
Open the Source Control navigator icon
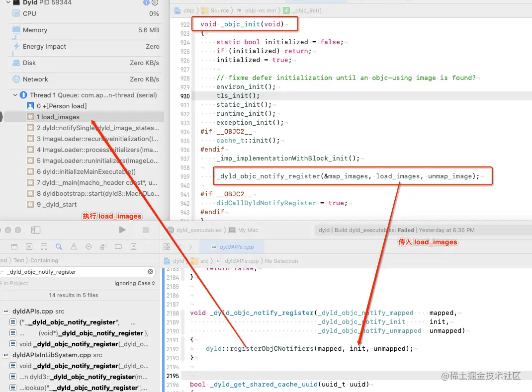29,247
